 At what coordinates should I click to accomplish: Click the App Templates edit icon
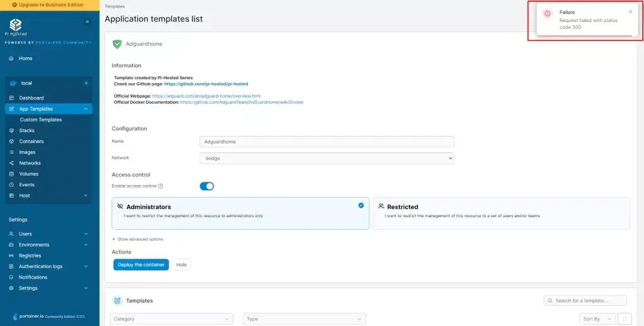[x=11, y=109]
